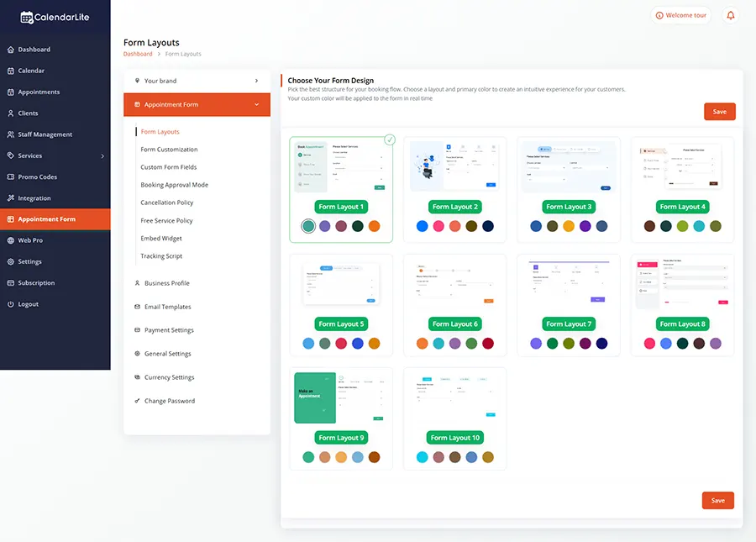Click the Form Layout 10 label button
Image resolution: width=756 pixels, height=542 pixels.
click(455, 438)
